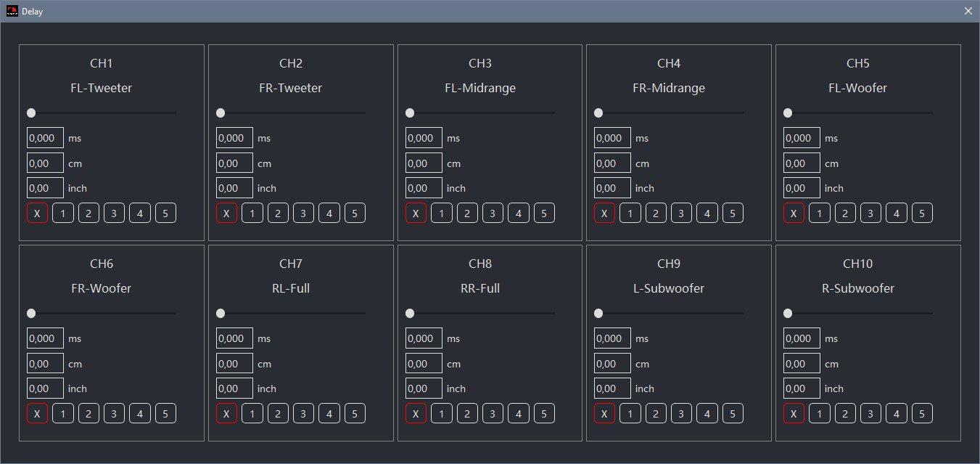
Task: Click the X button in CH10 R-Subwoofer
Action: (794, 413)
